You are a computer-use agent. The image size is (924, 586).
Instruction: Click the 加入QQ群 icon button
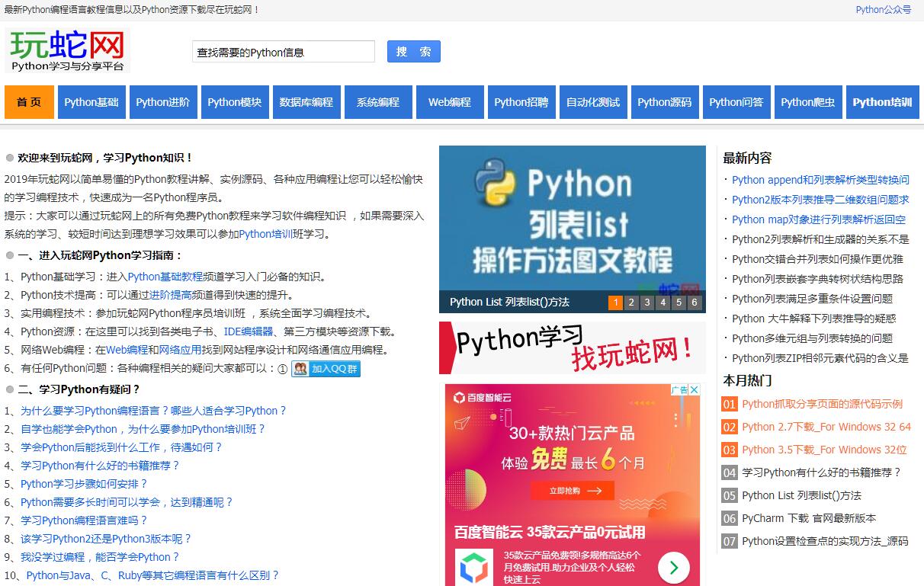(326, 369)
